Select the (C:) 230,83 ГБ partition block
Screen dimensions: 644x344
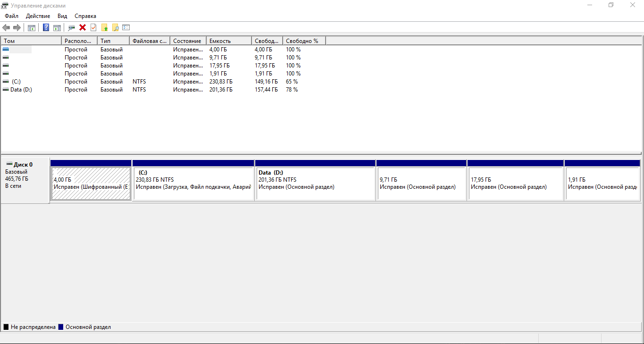point(193,184)
